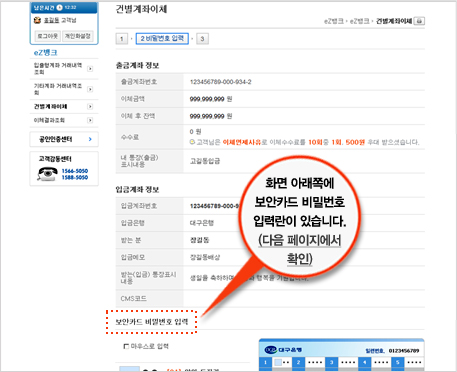The width and height of the screenshot is (457, 372).
Task: Click arrow icon beside sidebar 건별계좌이체
Action: coord(90,107)
